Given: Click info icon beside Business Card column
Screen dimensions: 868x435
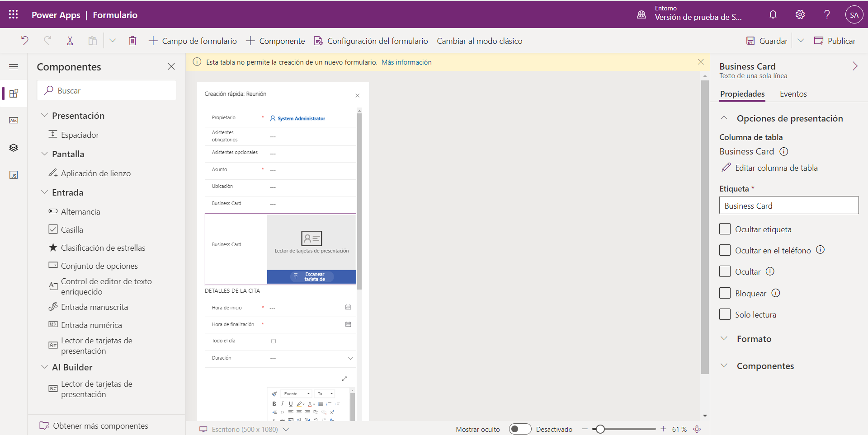Looking at the screenshot, I should coord(784,152).
